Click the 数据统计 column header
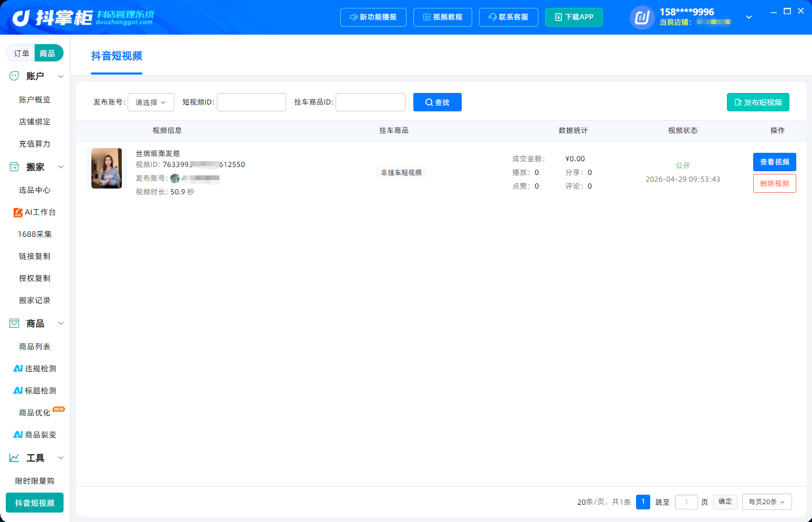Screen dimensions: 812x522 tap(573, 130)
